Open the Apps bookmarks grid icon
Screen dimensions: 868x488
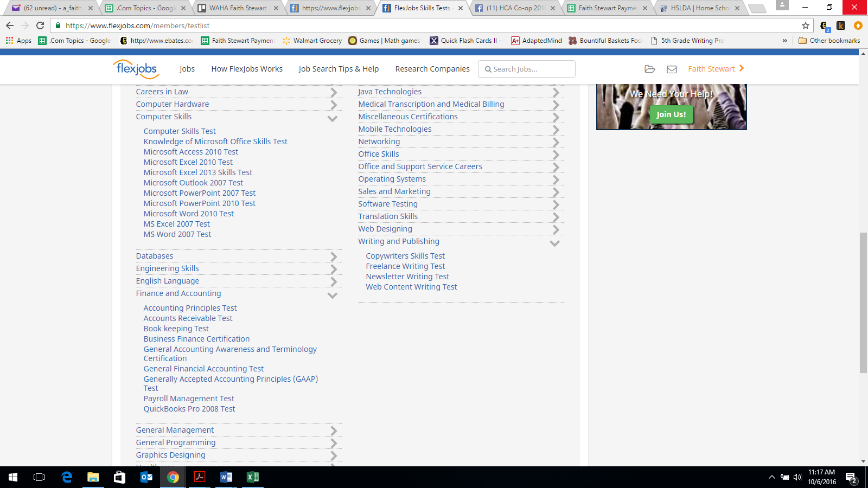pyautogui.click(x=9, y=41)
